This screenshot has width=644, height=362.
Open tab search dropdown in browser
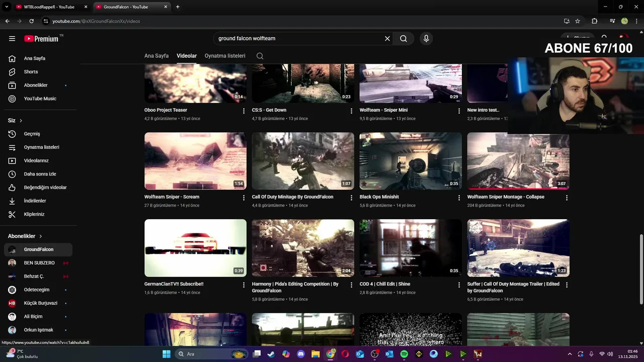click(x=7, y=7)
